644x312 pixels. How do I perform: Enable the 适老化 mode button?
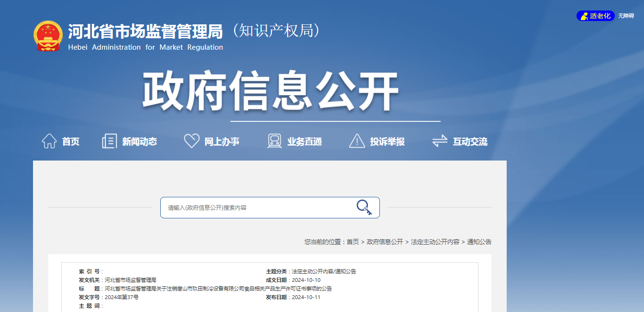[595, 16]
